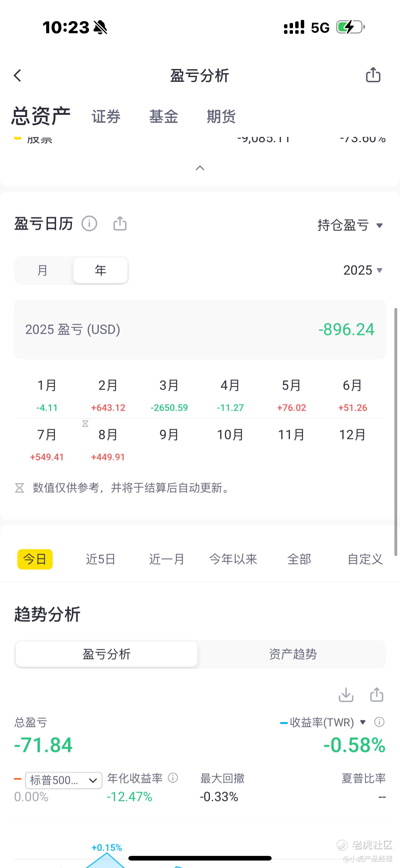Switch to the 证券 tab
Screen dimensions: 400x868
(x=106, y=117)
